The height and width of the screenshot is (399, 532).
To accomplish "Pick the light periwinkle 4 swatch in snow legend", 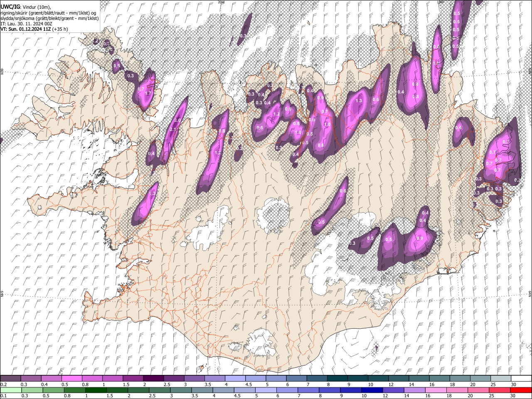I will point(234,379).
